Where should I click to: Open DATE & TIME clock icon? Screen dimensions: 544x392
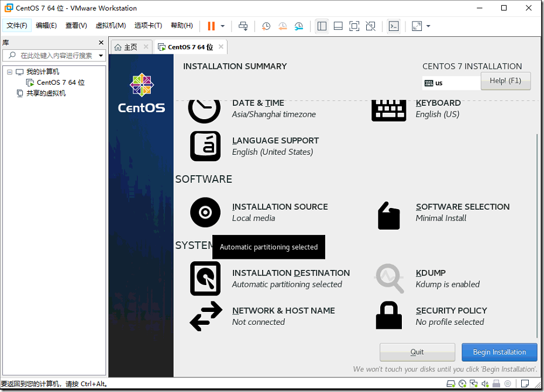point(204,111)
